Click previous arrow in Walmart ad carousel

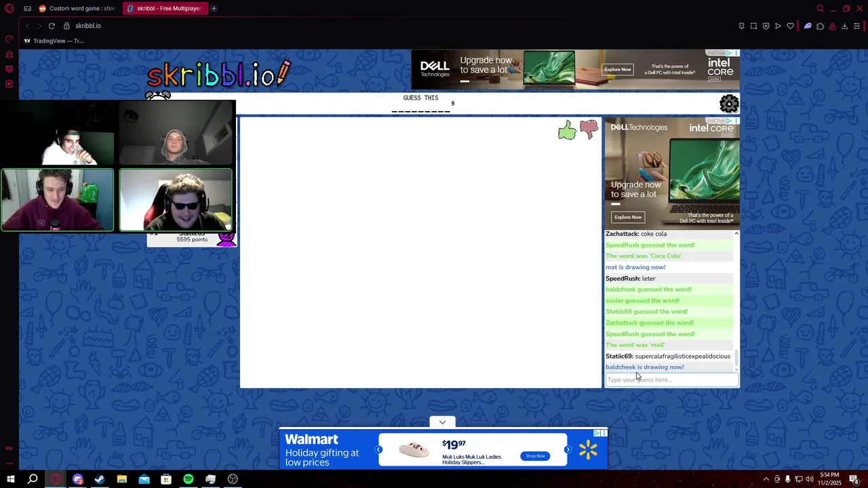click(x=379, y=449)
